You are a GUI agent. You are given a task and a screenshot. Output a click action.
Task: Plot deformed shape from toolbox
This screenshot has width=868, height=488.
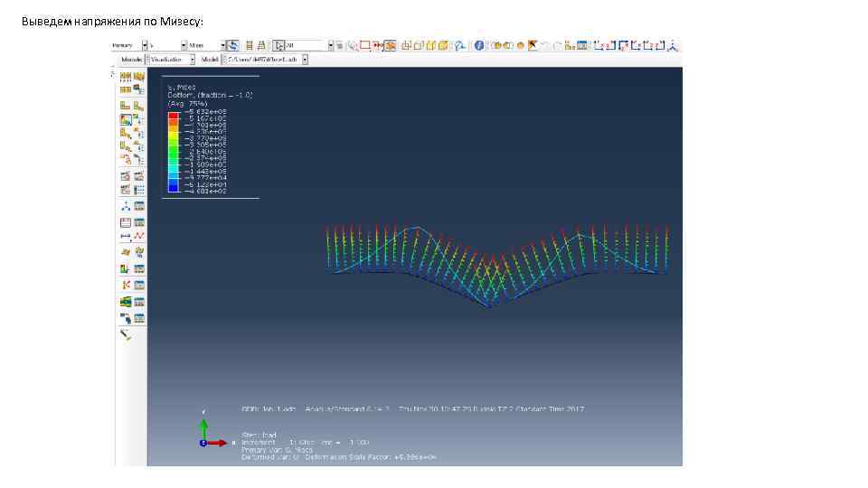click(x=138, y=106)
